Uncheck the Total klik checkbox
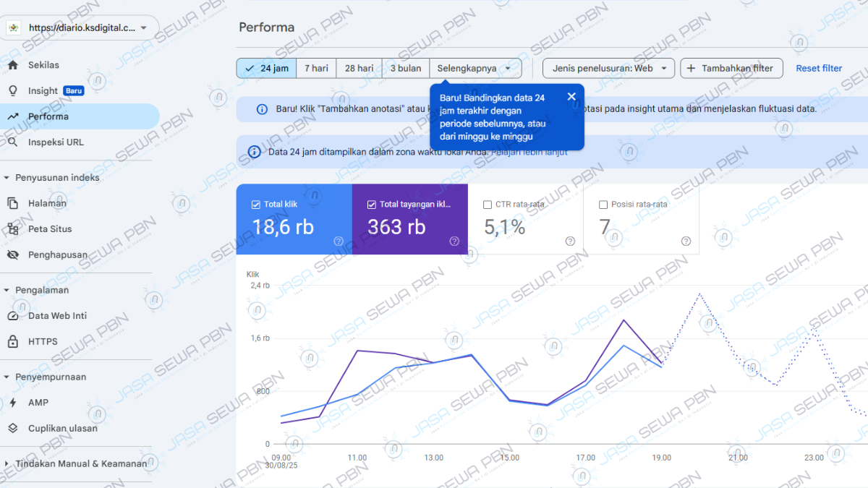Screen dimensions: 868x488 (255, 205)
